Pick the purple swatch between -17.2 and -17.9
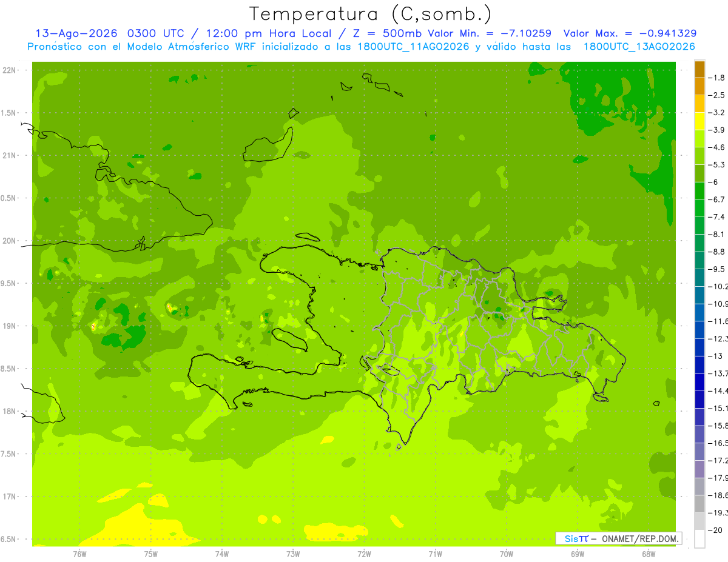Image resolution: width=728 pixels, height=562 pixels. pyautogui.click(x=699, y=469)
